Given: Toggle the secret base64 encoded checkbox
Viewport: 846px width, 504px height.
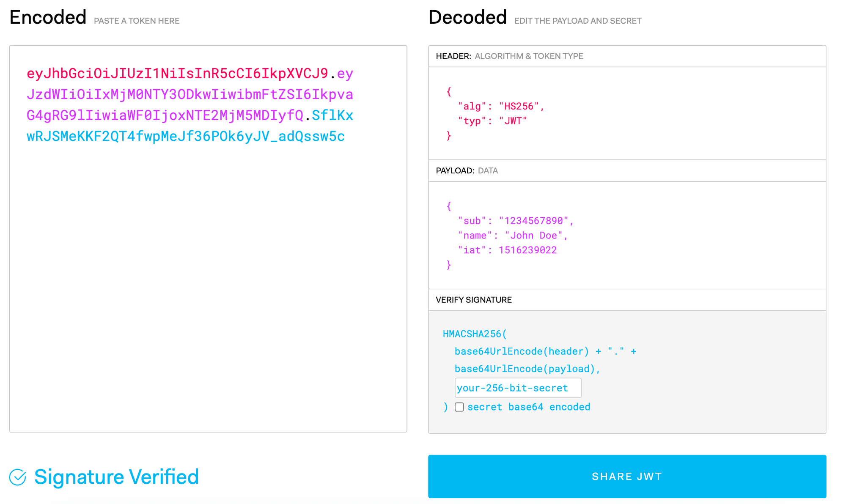Looking at the screenshot, I should [457, 407].
